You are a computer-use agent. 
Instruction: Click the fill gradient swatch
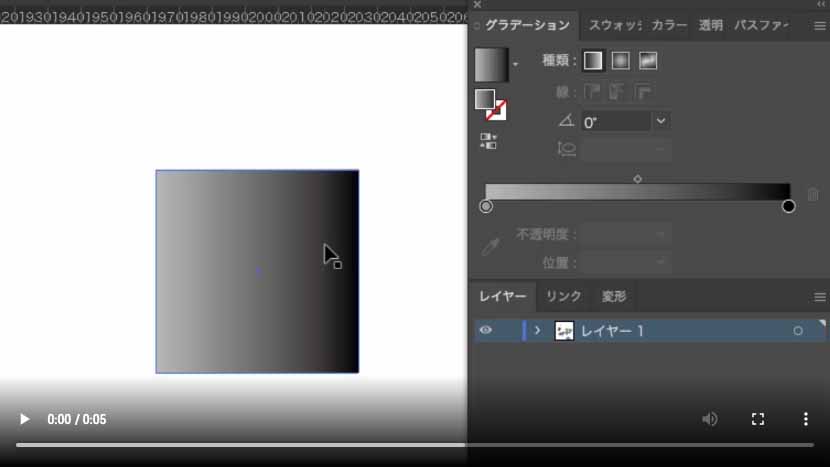point(484,99)
